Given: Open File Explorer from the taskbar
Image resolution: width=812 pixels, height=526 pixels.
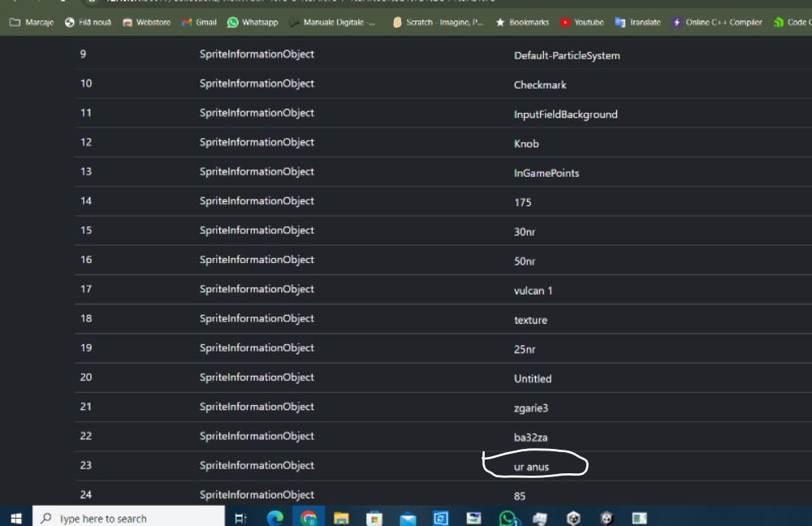Looking at the screenshot, I should (341, 518).
